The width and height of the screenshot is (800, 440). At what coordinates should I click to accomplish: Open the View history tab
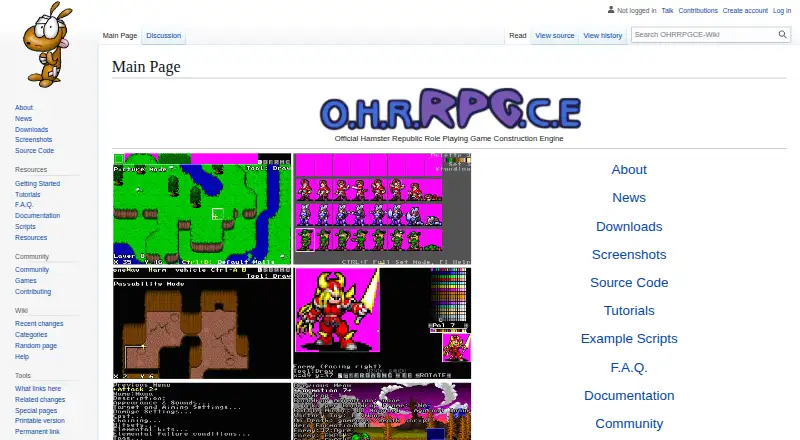[603, 35]
